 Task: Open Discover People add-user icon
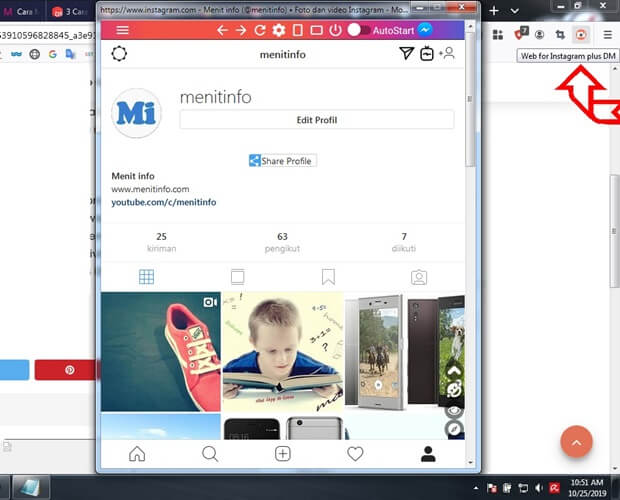coord(447,53)
